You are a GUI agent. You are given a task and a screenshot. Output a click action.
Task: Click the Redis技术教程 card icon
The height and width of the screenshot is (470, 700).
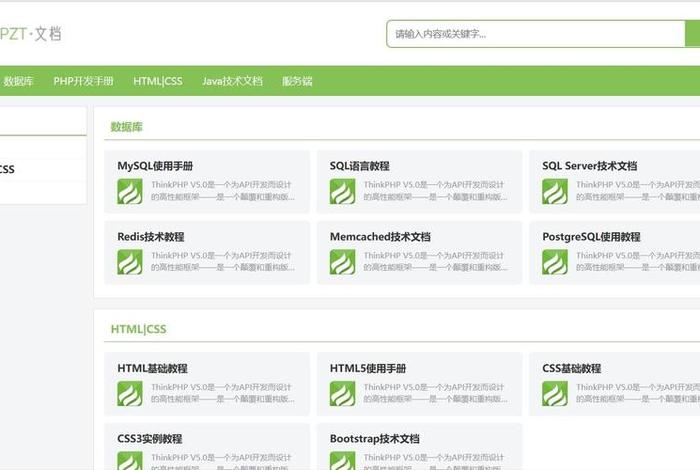[x=130, y=262]
